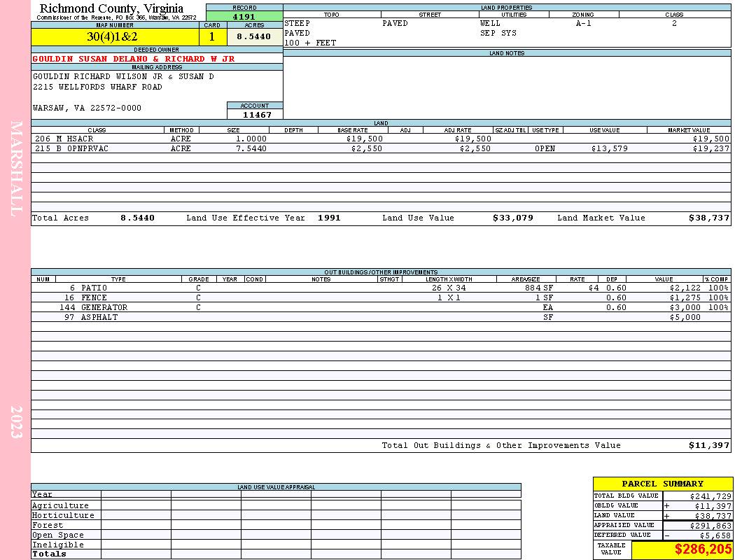Select the ASPHALT outbuilding row
Image resolution: width=735 pixels, height=560 pixels.
pos(381,318)
